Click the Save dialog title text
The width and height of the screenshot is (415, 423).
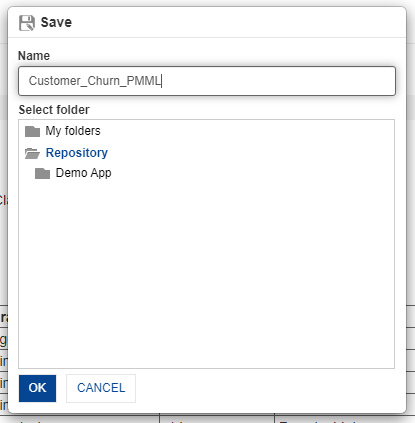tap(56, 22)
